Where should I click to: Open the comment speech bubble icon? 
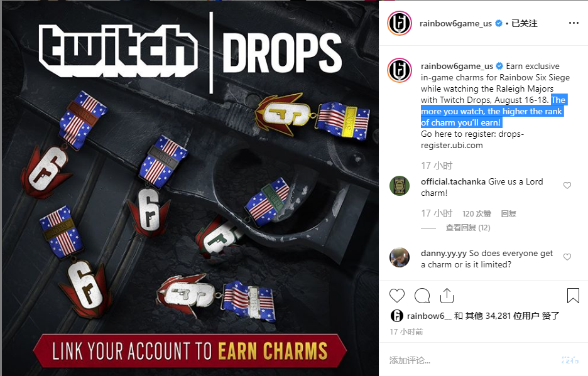[422, 296]
